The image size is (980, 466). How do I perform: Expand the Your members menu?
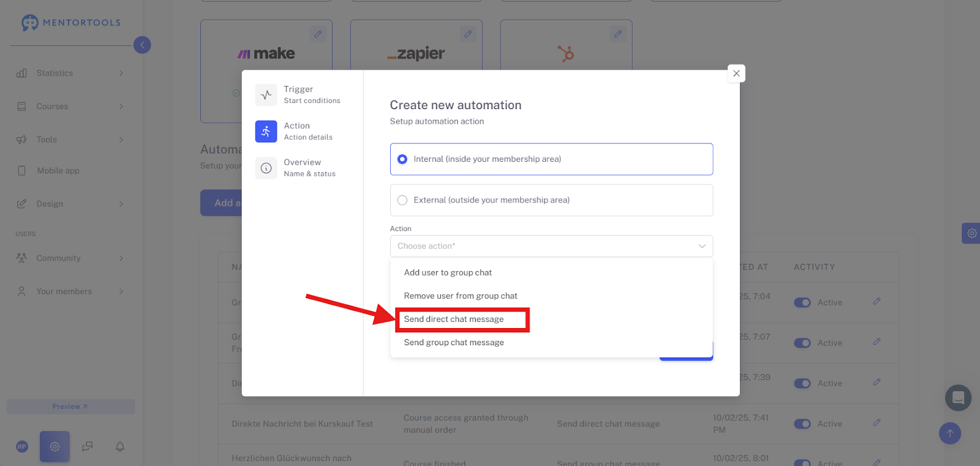71,291
